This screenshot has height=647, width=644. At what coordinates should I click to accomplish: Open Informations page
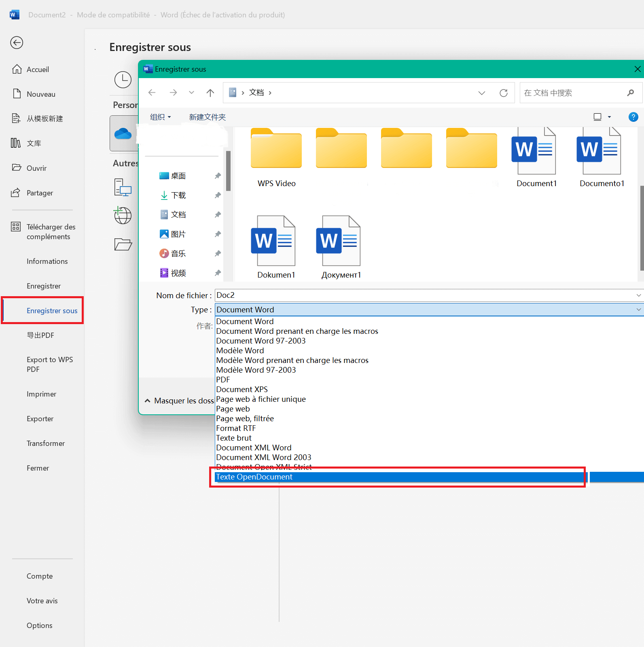point(47,261)
